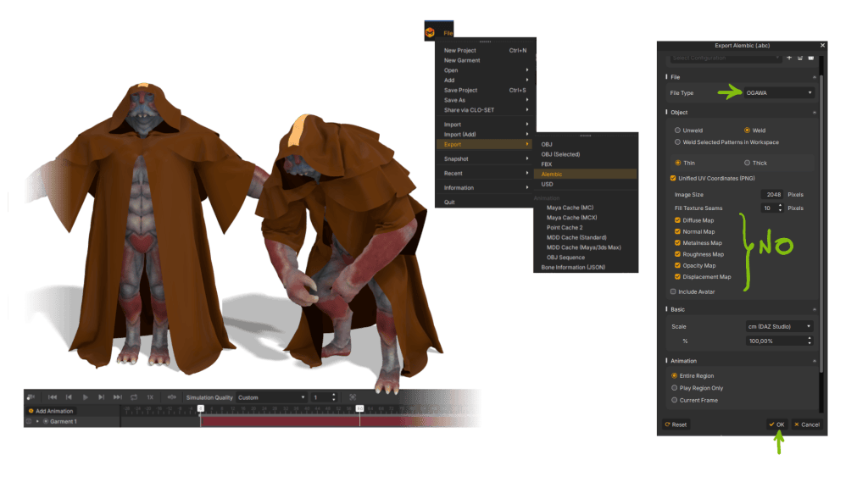Click the Reset button in the Export dialog
The image size is (868, 488).
[676, 425]
